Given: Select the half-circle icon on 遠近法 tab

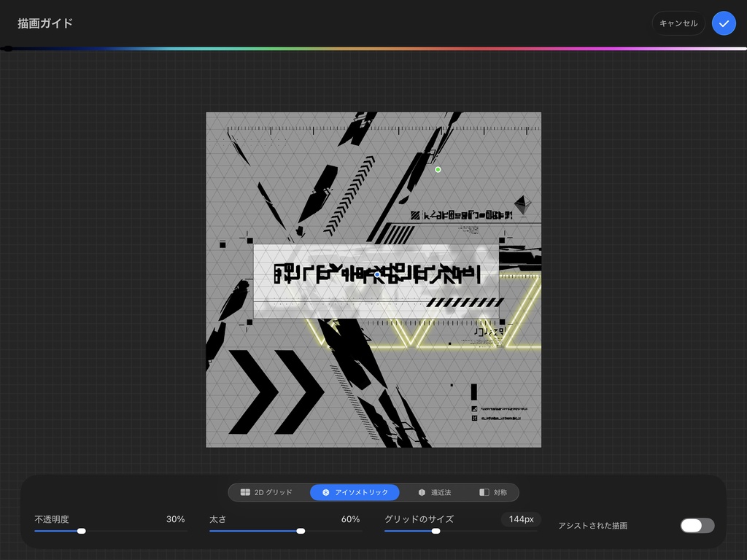Looking at the screenshot, I should tap(422, 492).
